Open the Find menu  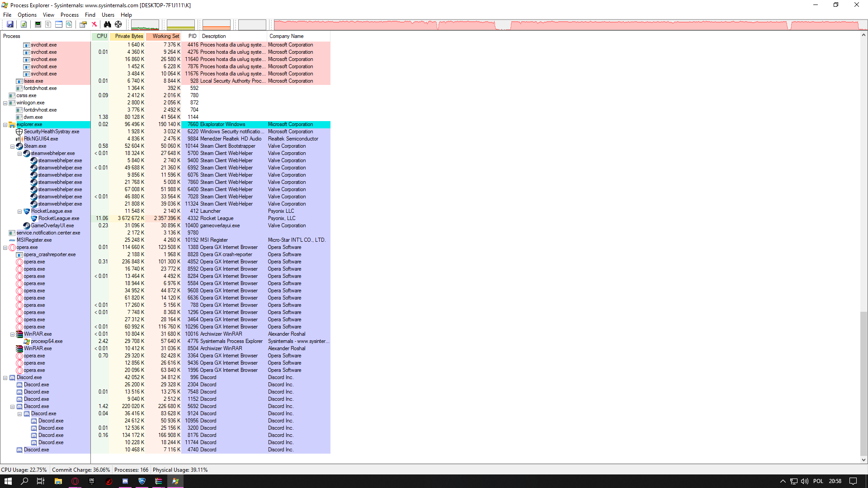click(x=90, y=15)
